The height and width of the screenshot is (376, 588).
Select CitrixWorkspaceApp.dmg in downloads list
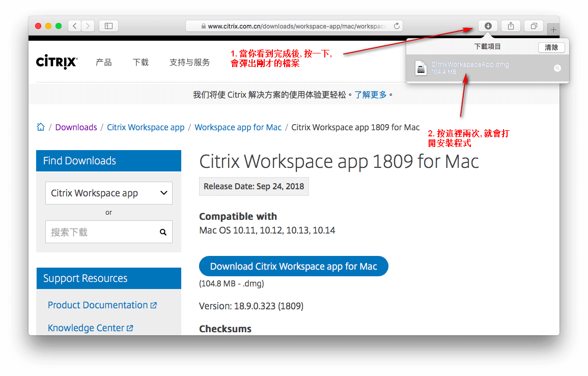point(488,68)
